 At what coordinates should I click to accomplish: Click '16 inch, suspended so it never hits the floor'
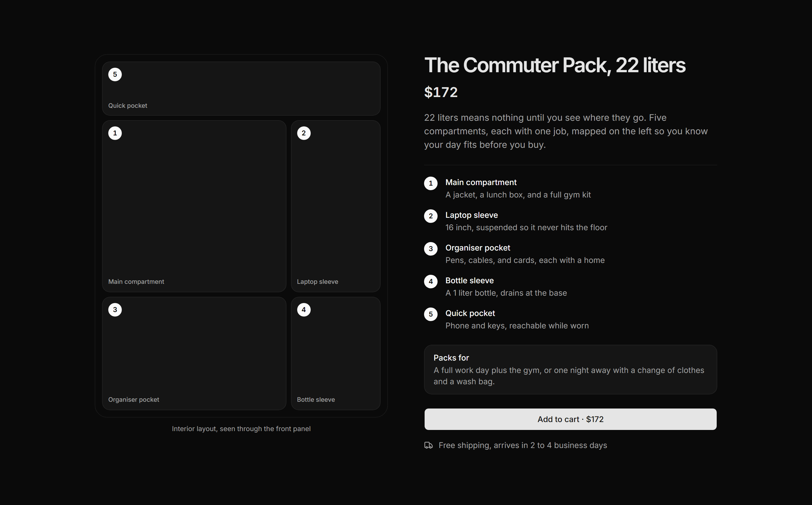[526, 227]
